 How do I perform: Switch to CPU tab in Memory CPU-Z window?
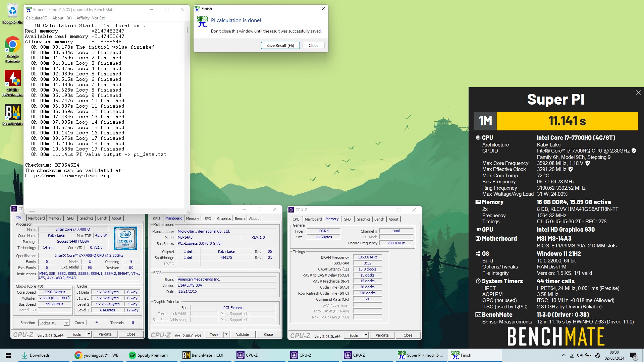coord(296,219)
